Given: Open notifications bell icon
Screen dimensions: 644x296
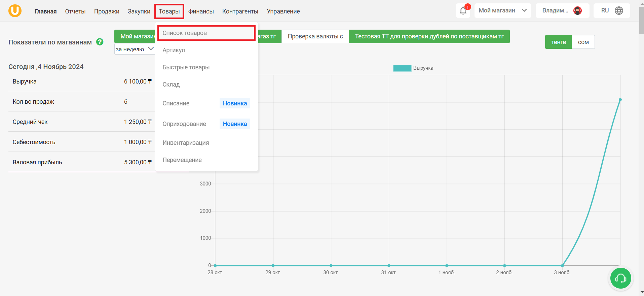Looking at the screenshot, I should tap(463, 11).
